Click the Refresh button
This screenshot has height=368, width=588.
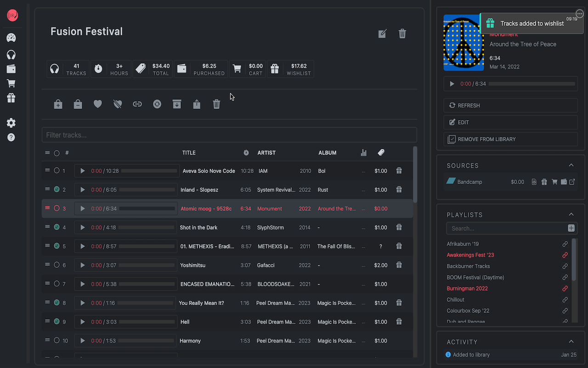pos(510,105)
